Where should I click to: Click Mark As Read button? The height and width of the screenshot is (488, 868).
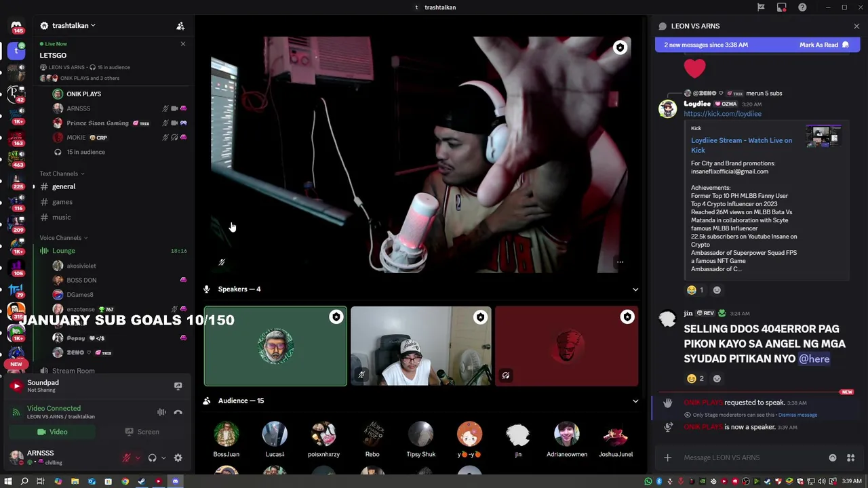tap(824, 45)
